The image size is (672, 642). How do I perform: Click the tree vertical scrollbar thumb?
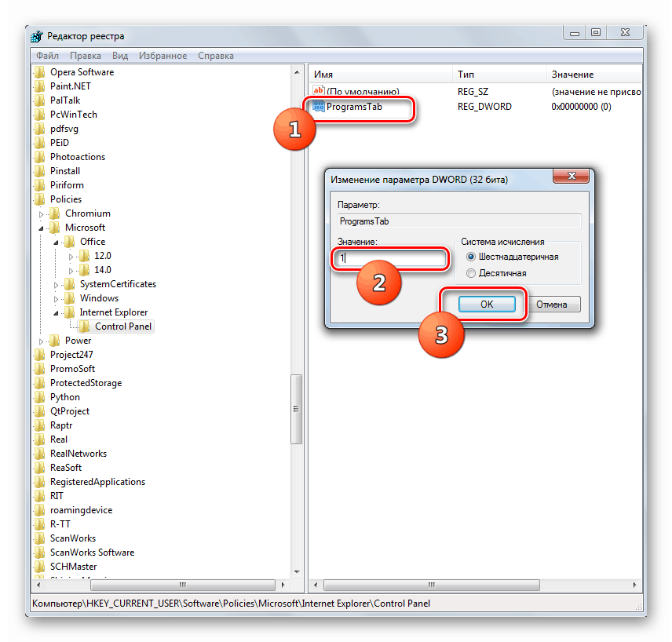click(296, 409)
